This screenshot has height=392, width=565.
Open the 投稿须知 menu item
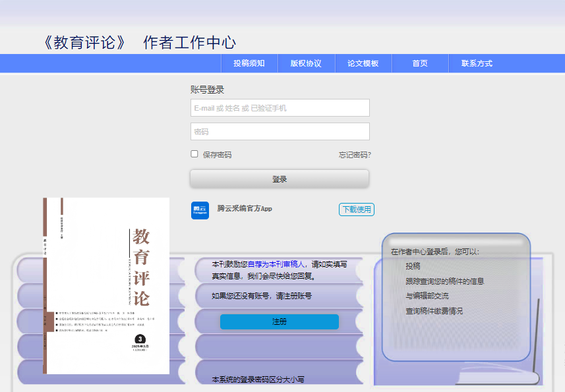point(249,63)
